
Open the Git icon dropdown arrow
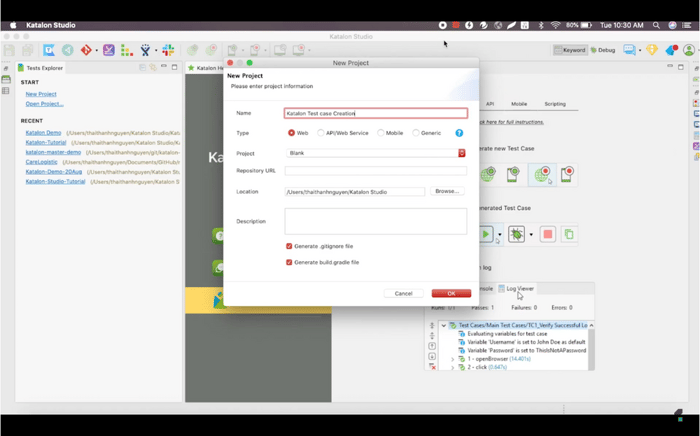(96, 50)
